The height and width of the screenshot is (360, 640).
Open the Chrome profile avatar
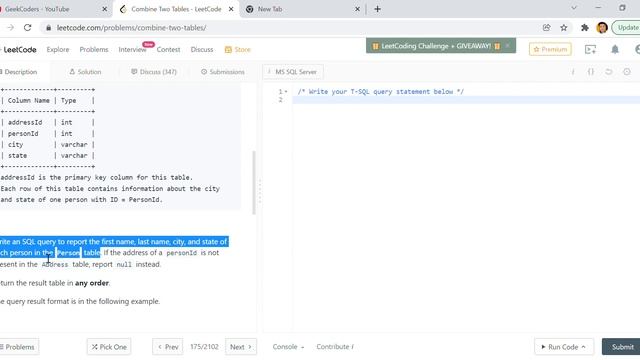[602, 28]
